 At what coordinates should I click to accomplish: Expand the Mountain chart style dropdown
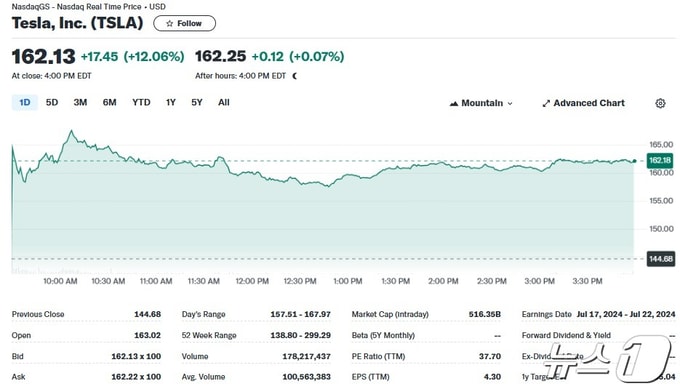481,103
